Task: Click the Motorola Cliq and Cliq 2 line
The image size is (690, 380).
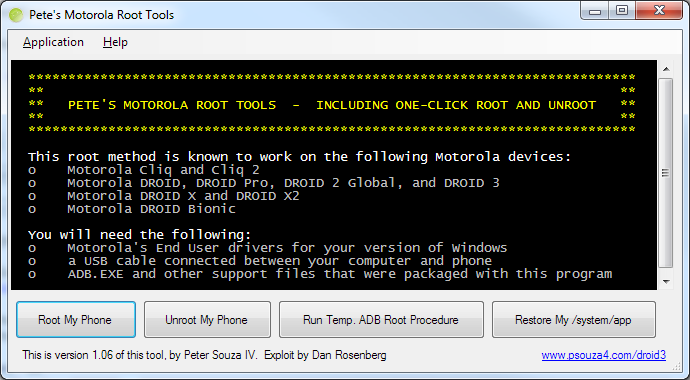Action: click(143, 170)
